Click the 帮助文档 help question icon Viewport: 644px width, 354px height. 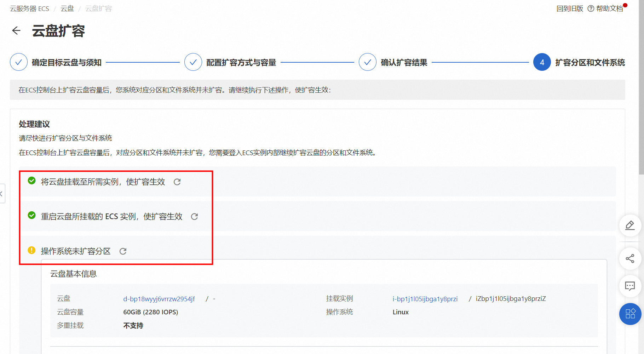coord(591,8)
